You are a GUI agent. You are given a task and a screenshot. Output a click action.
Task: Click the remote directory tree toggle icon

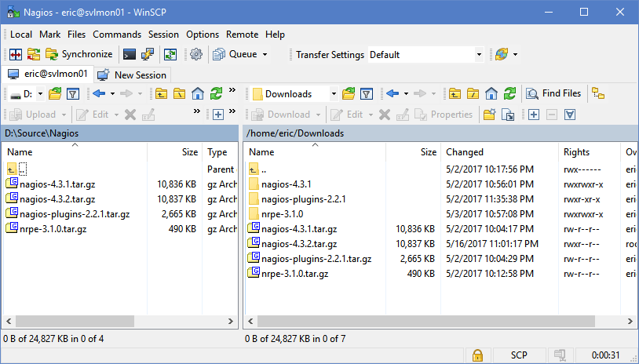pos(598,94)
